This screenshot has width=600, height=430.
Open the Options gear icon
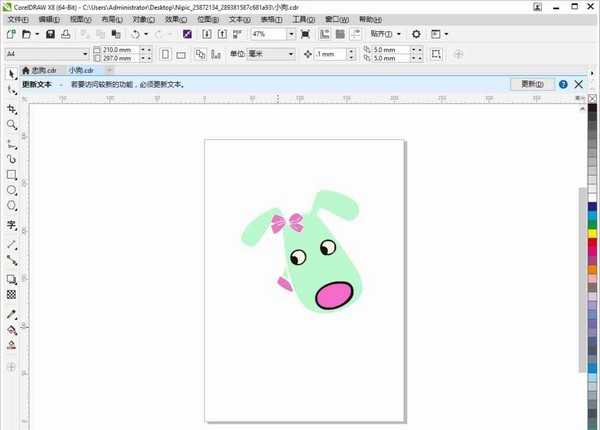[417, 34]
